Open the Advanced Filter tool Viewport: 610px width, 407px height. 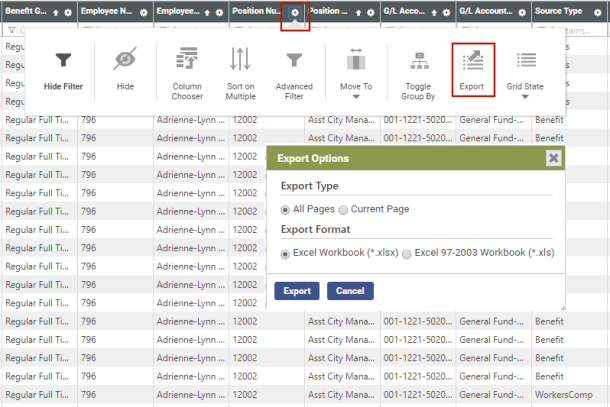[294, 62]
